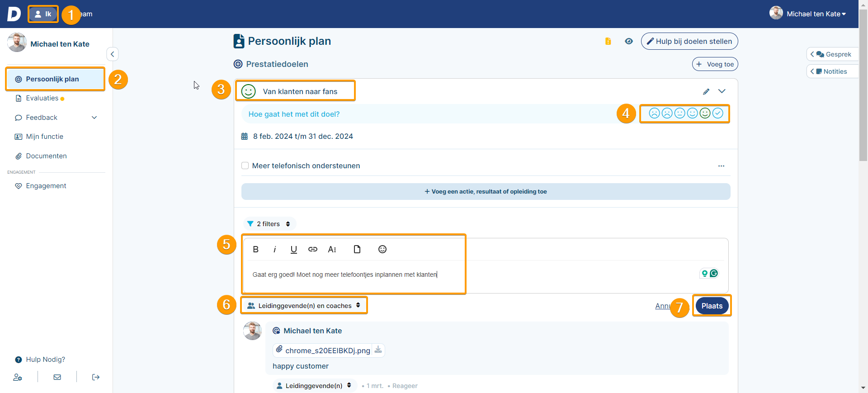Viewport: 868px width, 393px height.
Task: Click Michael ten Kate comment avatar
Action: pyautogui.click(x=252, y=331)
